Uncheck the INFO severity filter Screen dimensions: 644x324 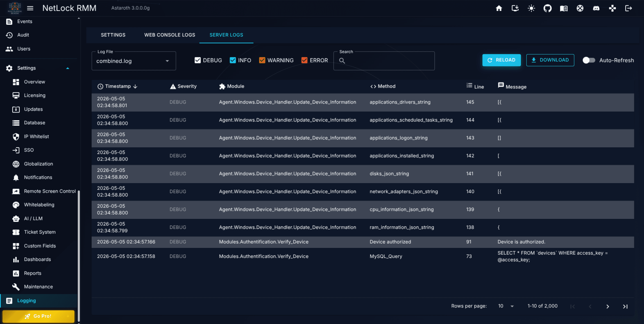(233, 60)
